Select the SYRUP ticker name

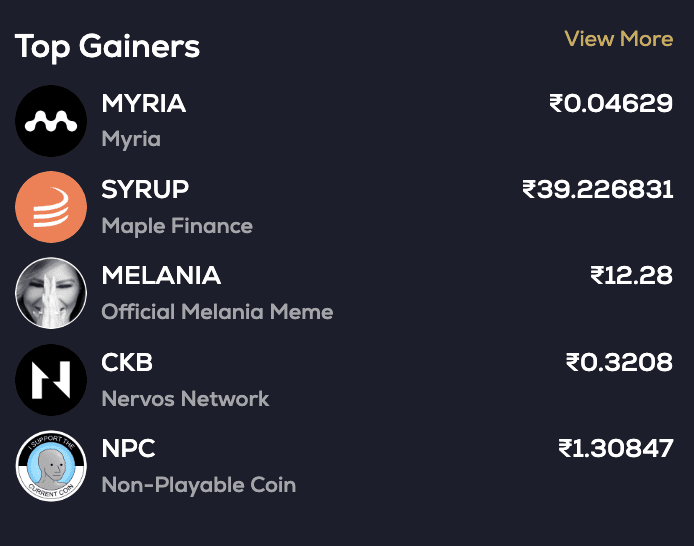tap(145, 190)
